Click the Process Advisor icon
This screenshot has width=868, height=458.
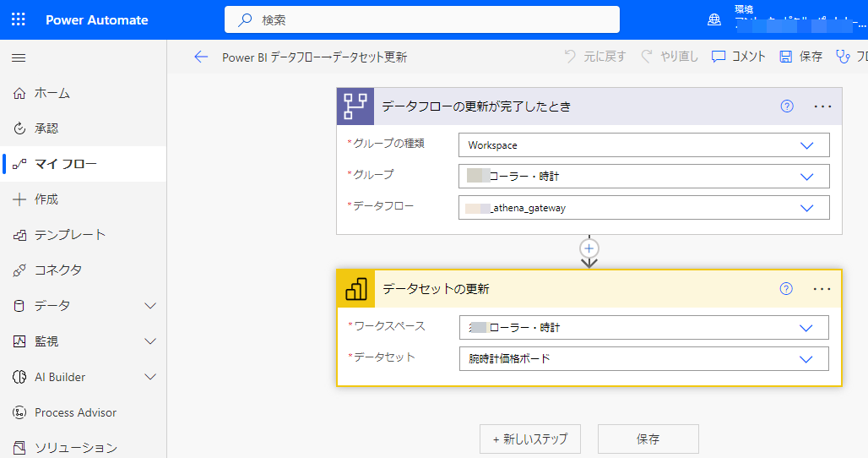pos(19,412)
